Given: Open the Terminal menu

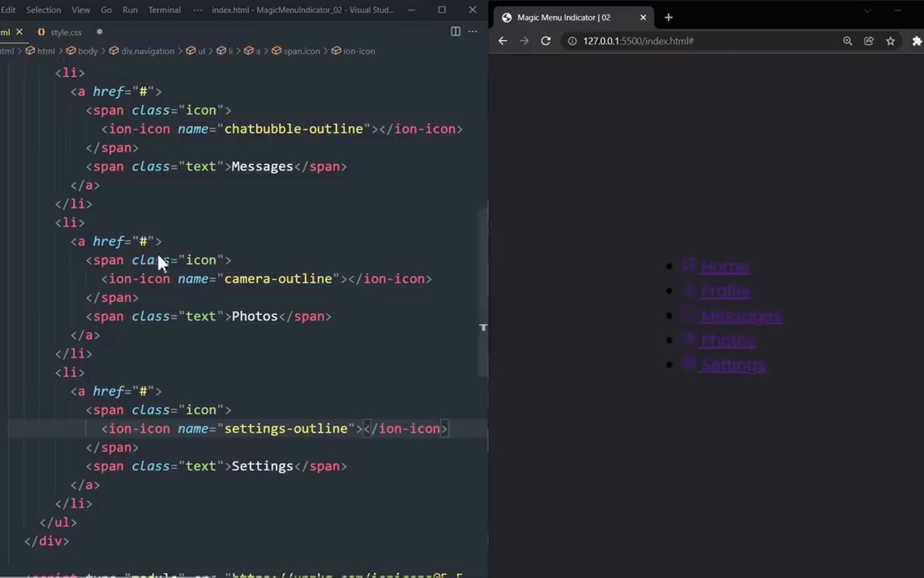Looking at the screenshot, I should [164, 10].
